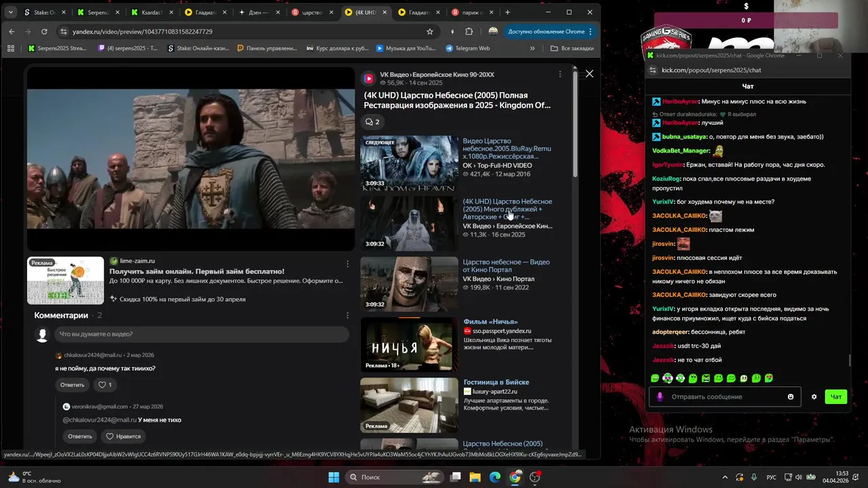
Task: Open the volume speaker tray icon
Action: [800, 477]
